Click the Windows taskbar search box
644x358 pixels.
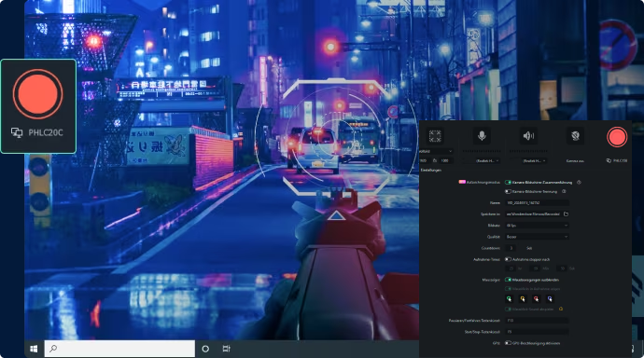point(119,349)
